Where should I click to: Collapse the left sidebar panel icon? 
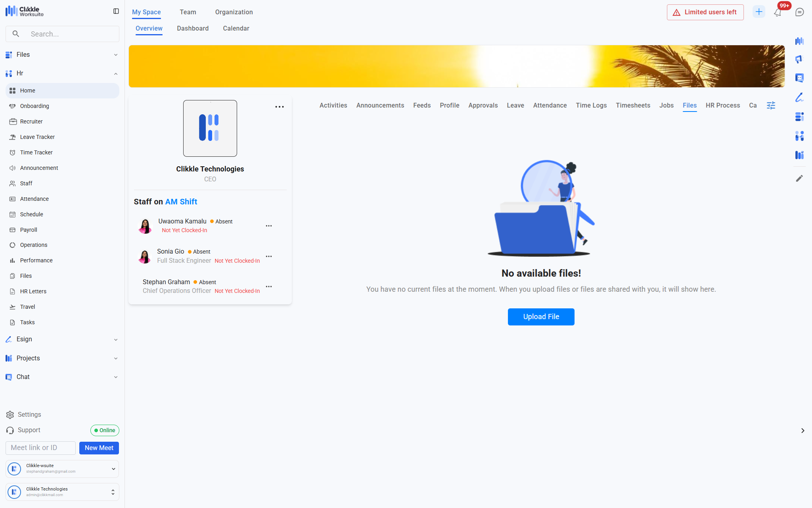(x=116, y=11)
